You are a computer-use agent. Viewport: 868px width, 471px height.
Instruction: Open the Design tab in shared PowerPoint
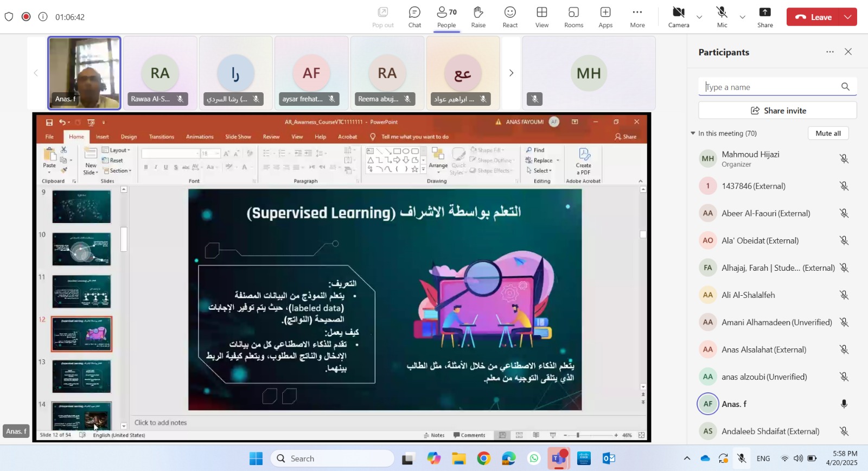pyautogui.click(x=129, y=137)
